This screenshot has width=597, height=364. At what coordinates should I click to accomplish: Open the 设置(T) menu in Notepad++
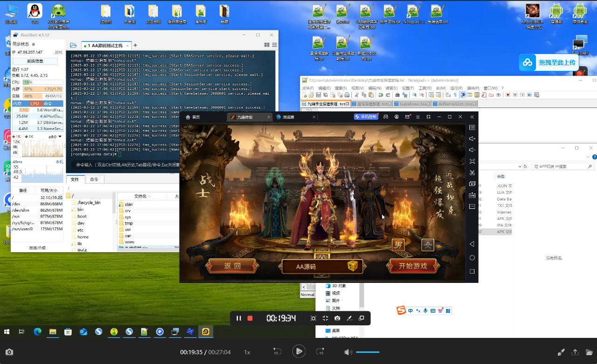tap(408, 88)
